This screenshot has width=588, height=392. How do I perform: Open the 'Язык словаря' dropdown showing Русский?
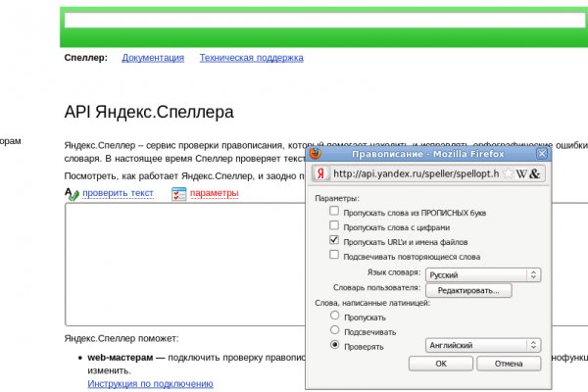click(483, 274)
